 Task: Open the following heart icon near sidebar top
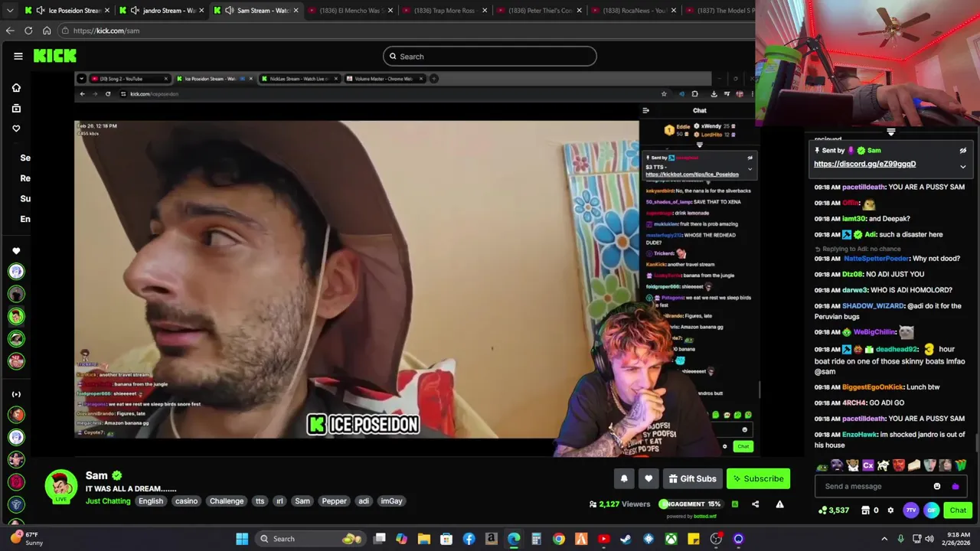tap(16, 129)
